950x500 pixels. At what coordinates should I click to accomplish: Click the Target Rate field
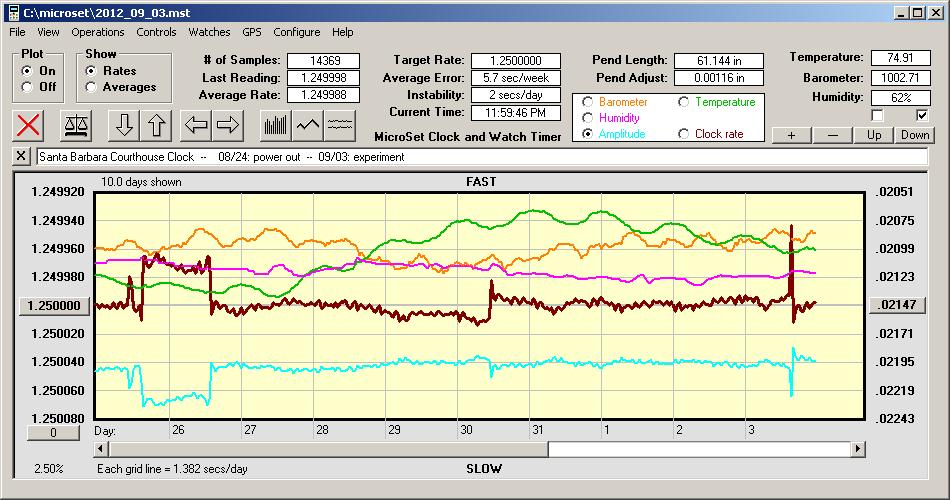point(516,61)
